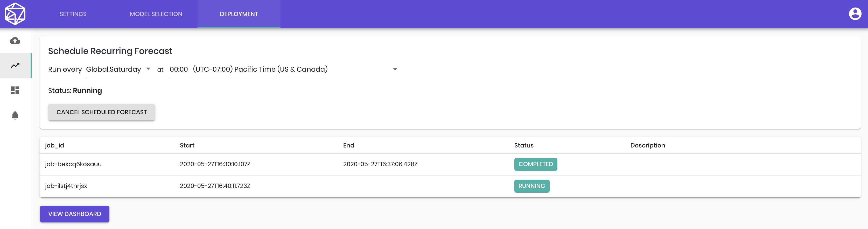This screenshot has width=868, height=229.
Task: Expand the Global.Saturday day dropdown
Action: tap(120, 69)
